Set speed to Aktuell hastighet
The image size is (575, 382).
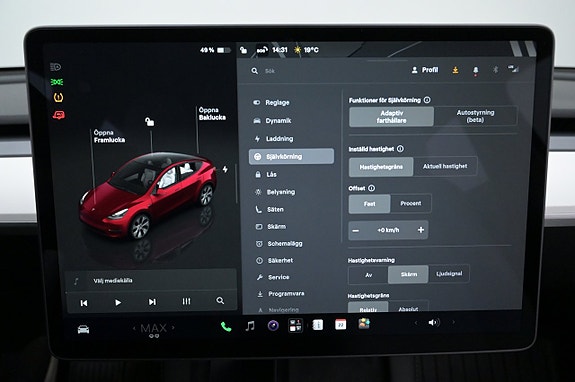pos(445,166)
